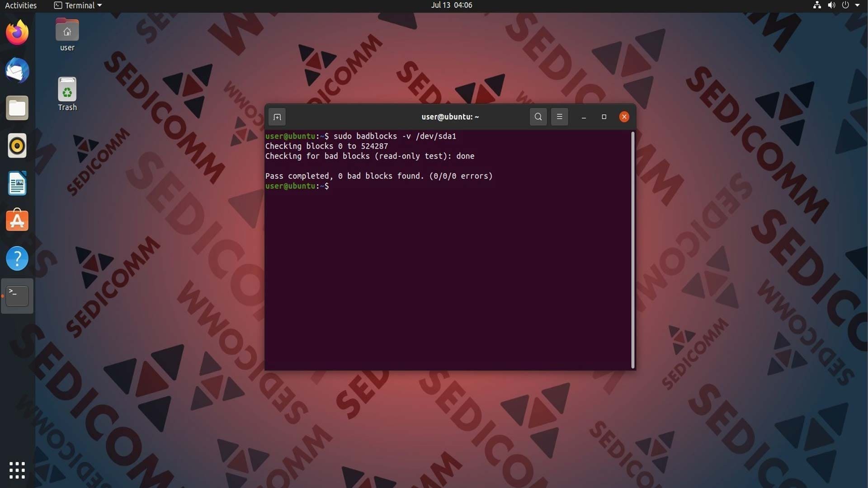Viewport: 868px width, 488px height.
Task: Open the Activities overview
Action: pyautogui.click(x=21, y=5)
